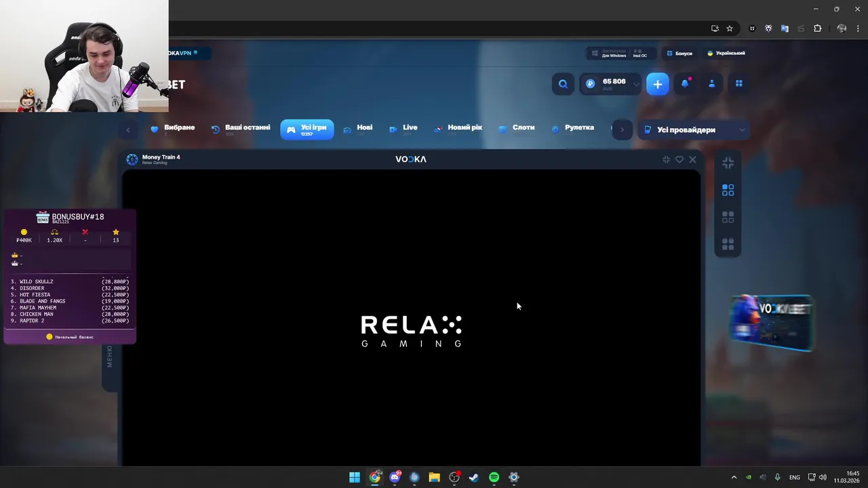This screenshot has width=868, height=488.
Task: Open OBS Studio from the taskbar
Action: tap(454, 477)
